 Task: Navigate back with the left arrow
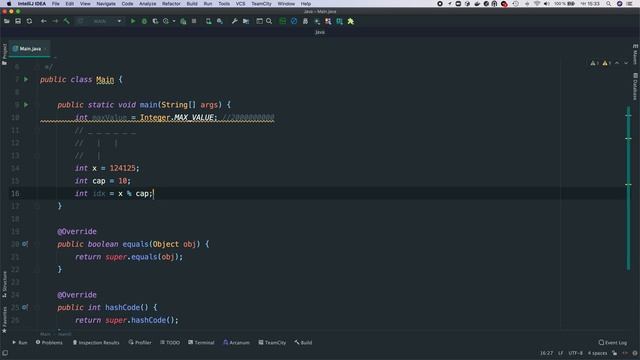(44, 21)
